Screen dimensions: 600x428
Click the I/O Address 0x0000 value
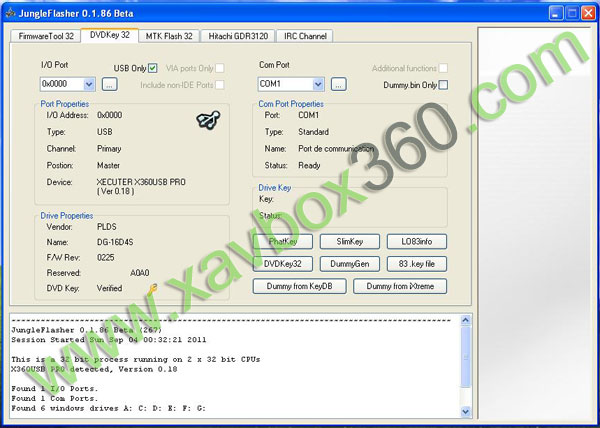[109, 115]
